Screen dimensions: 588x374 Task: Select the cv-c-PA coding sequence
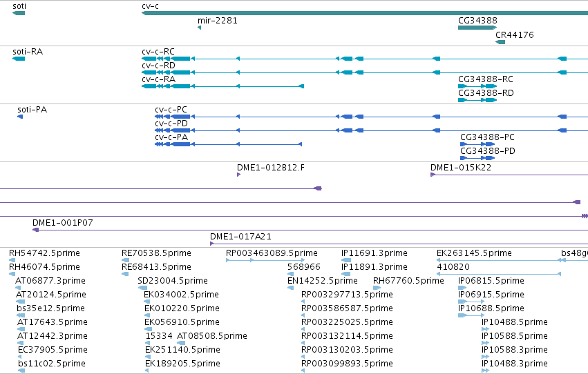(229, 144)
